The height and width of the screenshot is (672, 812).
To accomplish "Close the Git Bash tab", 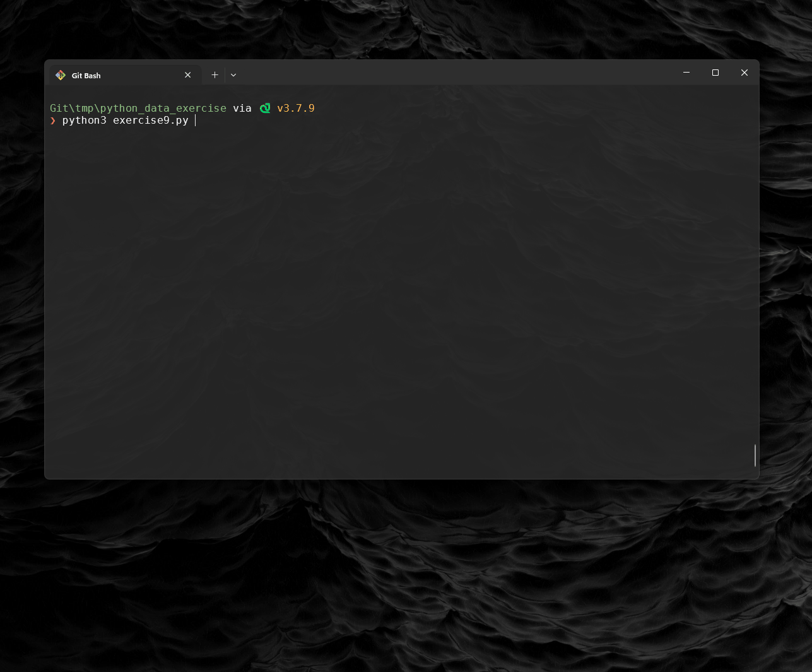I will tap(187, 75).
